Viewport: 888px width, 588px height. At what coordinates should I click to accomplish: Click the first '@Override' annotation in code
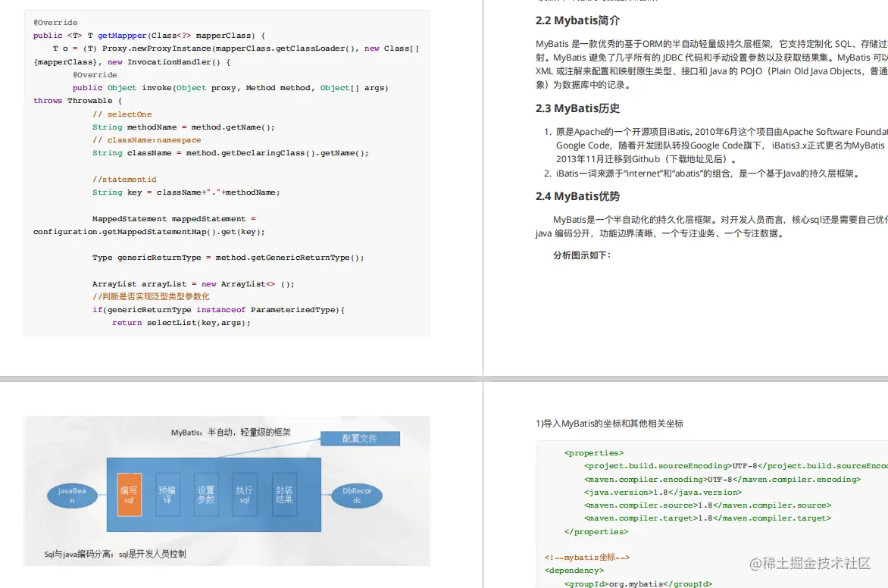55,22
